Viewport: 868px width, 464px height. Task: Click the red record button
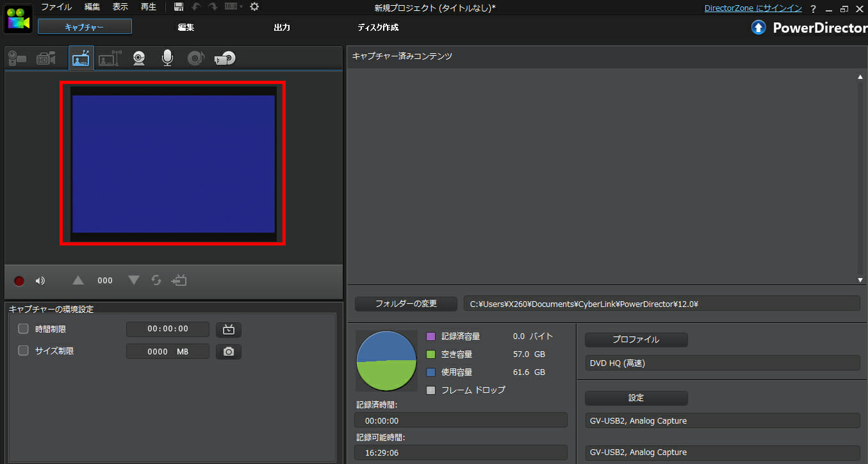19,281
